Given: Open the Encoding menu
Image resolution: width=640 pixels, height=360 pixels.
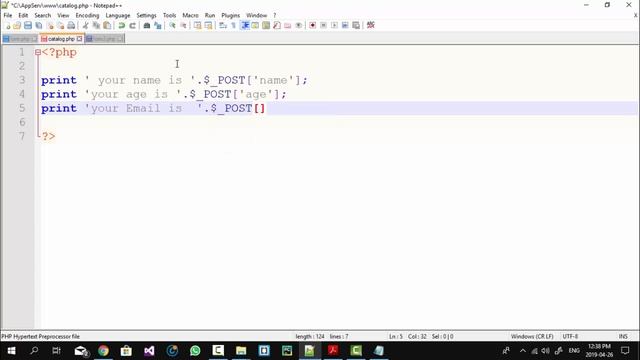Looking at the screenshot, I should coord(87,16).
